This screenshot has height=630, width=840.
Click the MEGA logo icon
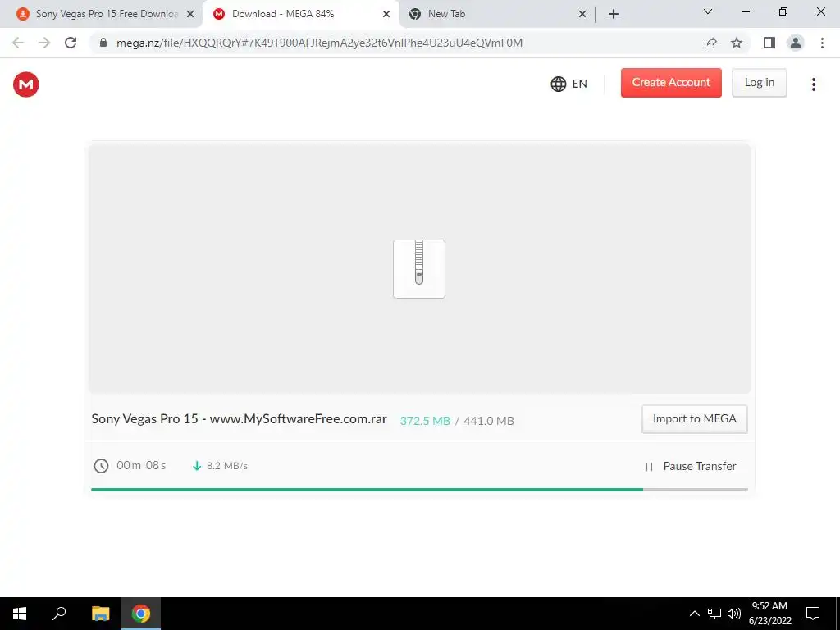pyautogui.click(x=25, y=84)
